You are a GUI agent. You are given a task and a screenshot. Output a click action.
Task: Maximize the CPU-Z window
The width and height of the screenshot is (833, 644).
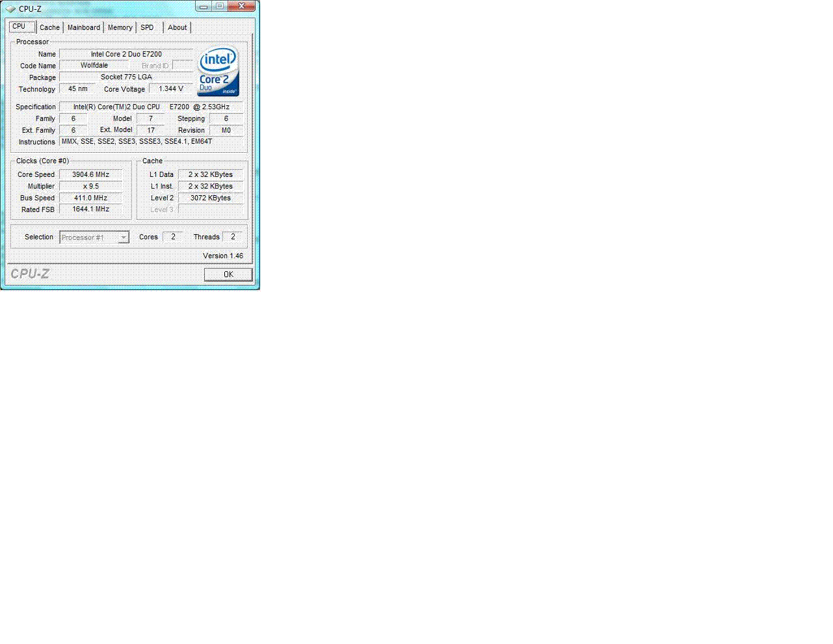point(219,7)
